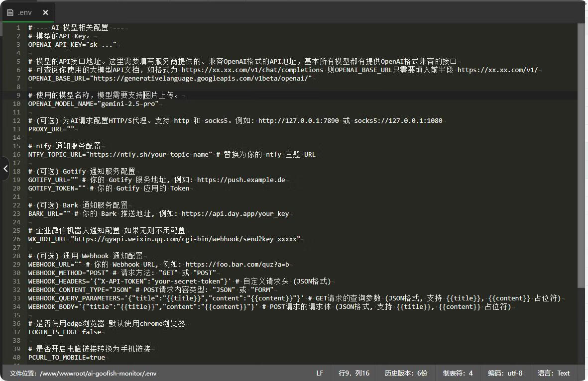Image resolution: width=588 pixels, height=381 pixels.
Task: Click the OPENAI_BASE_URL line
Action: coord(170,78)
